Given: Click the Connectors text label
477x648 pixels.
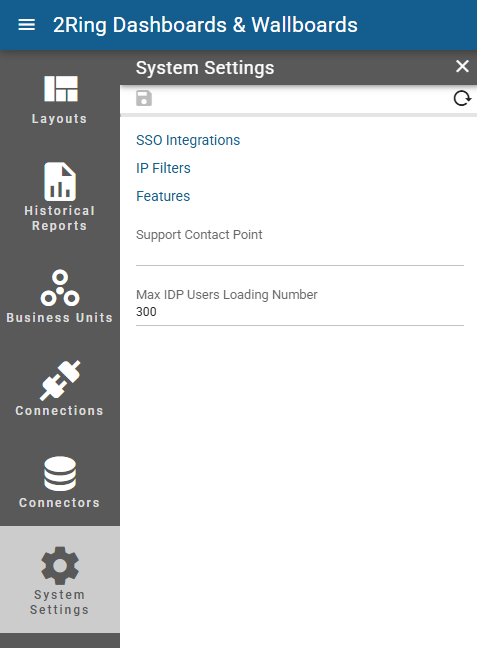Looking at the screenshot, I should (x=60, y=503).
